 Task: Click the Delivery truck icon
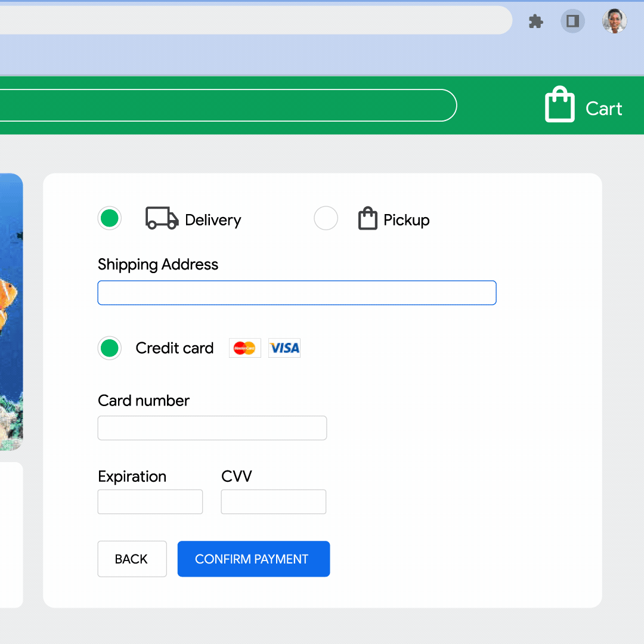tap(162, 219)
